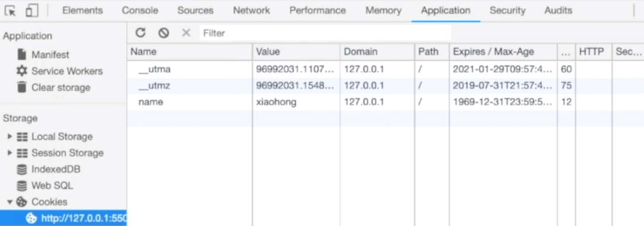644x226 pixels.
Task: Open the IndexedDB database item
Action: [x=48, y=169]
